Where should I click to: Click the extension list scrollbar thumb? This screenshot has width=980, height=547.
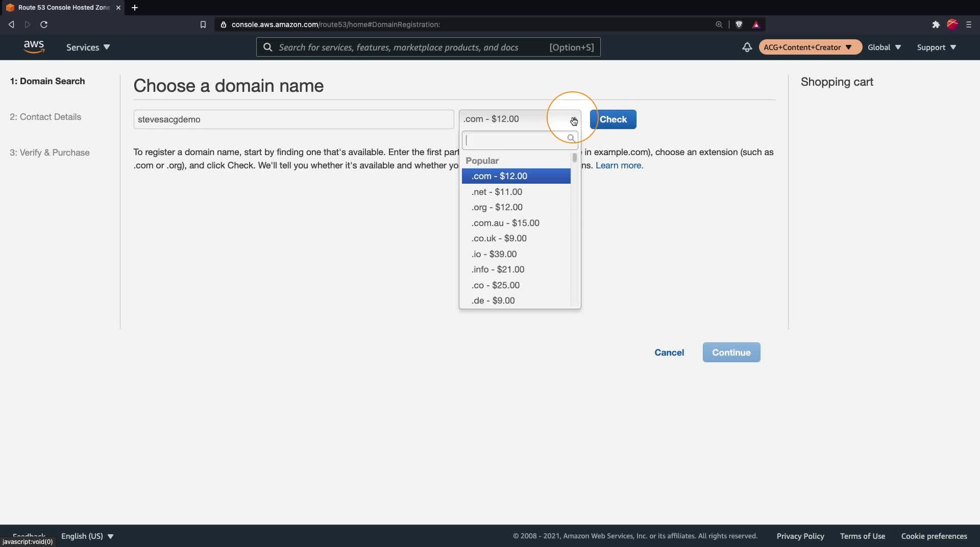[x=574, y=158]
